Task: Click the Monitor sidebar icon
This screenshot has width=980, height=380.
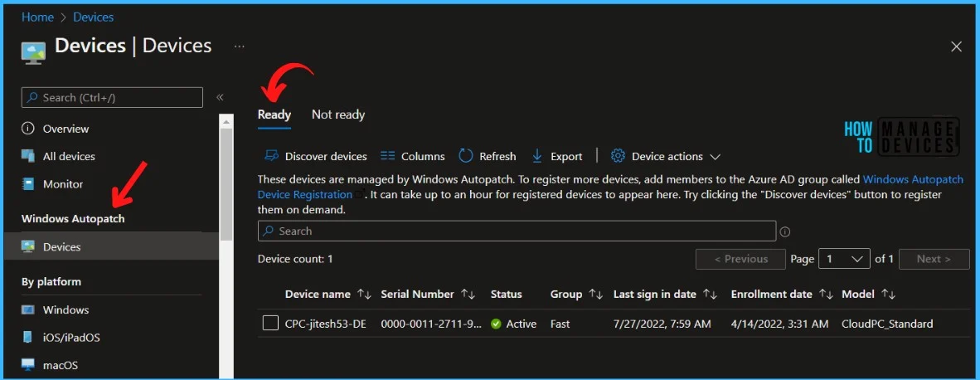Action: pos(27,184)
